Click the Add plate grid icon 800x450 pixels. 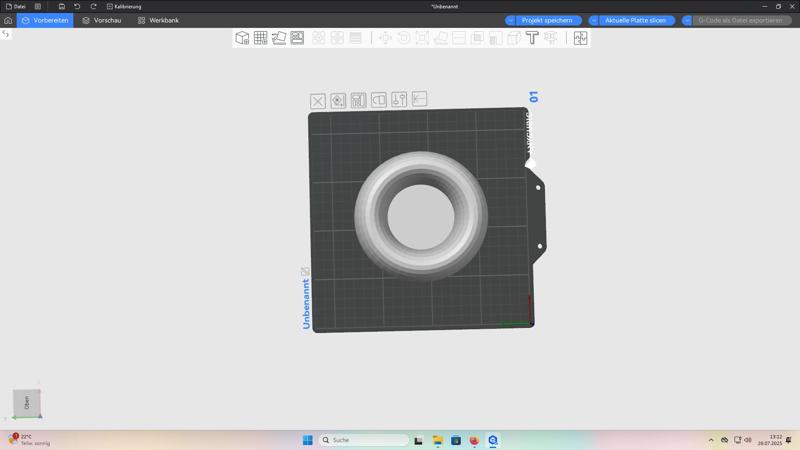click(x=260, y=38)
